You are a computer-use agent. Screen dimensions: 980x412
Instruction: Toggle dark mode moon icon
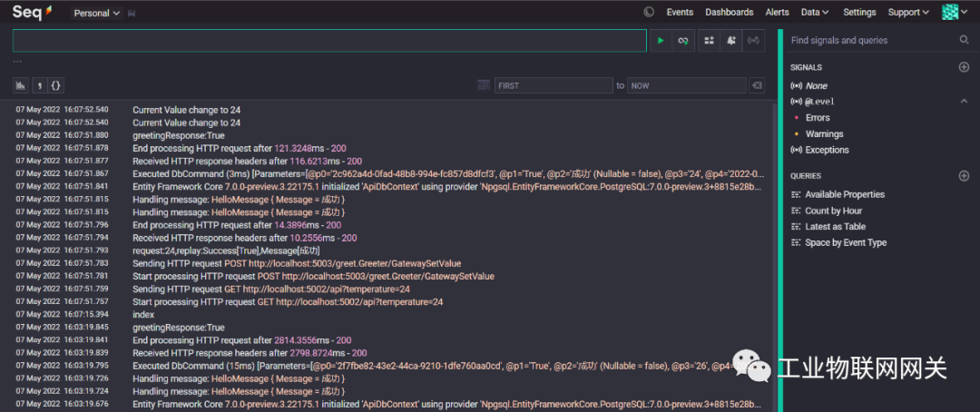tap(649, 12)
